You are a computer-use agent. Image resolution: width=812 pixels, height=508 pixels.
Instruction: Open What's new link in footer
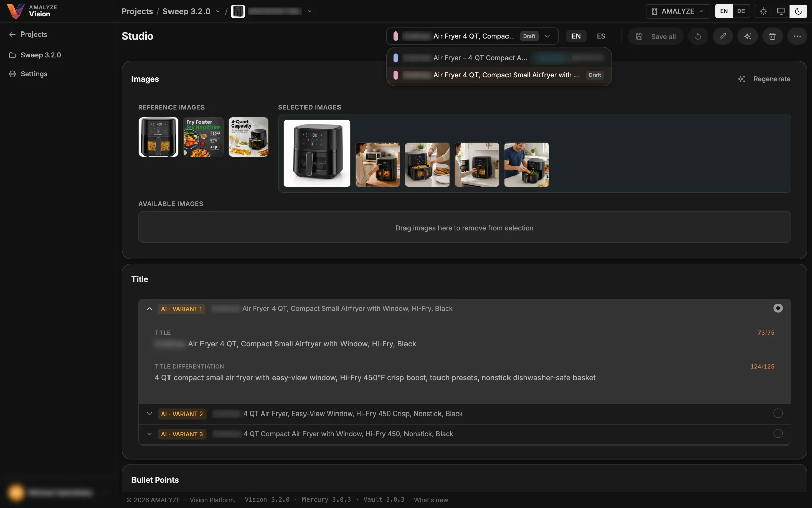[x=431, y=500]
